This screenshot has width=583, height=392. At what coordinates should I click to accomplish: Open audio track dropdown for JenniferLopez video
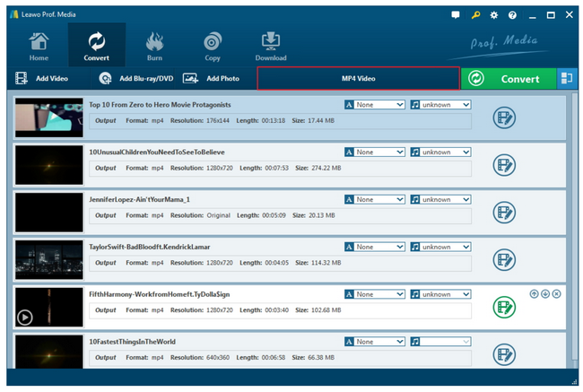440,199
